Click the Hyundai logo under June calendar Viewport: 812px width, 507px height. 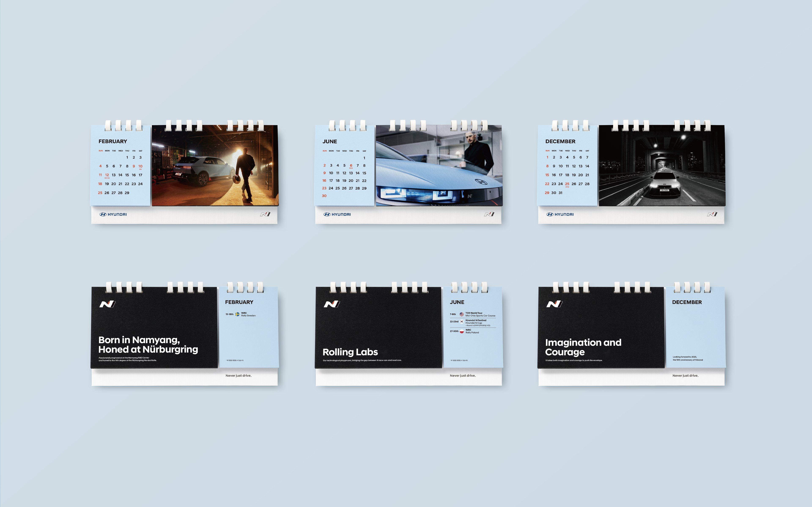[x=337, y=214]
